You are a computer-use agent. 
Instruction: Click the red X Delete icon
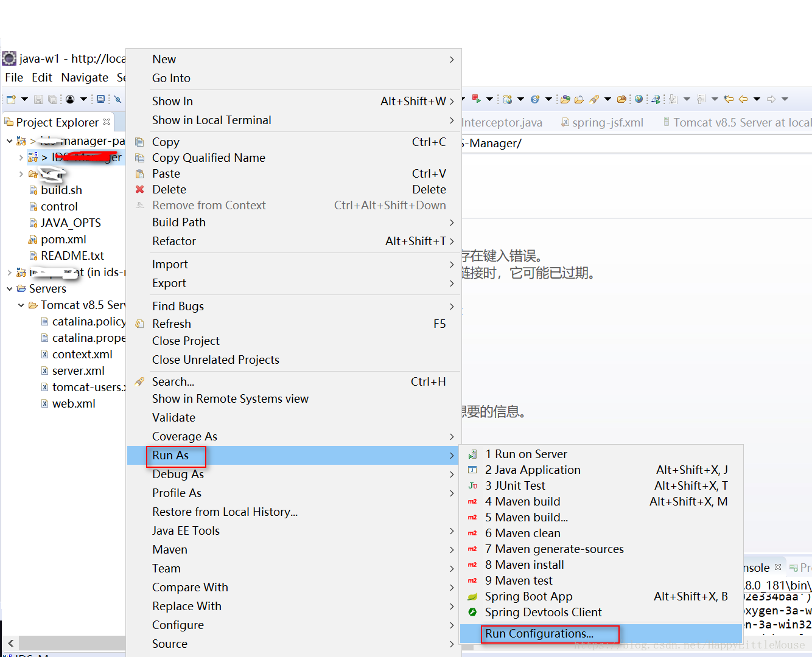pyautogui.click(x=139, y=189)
